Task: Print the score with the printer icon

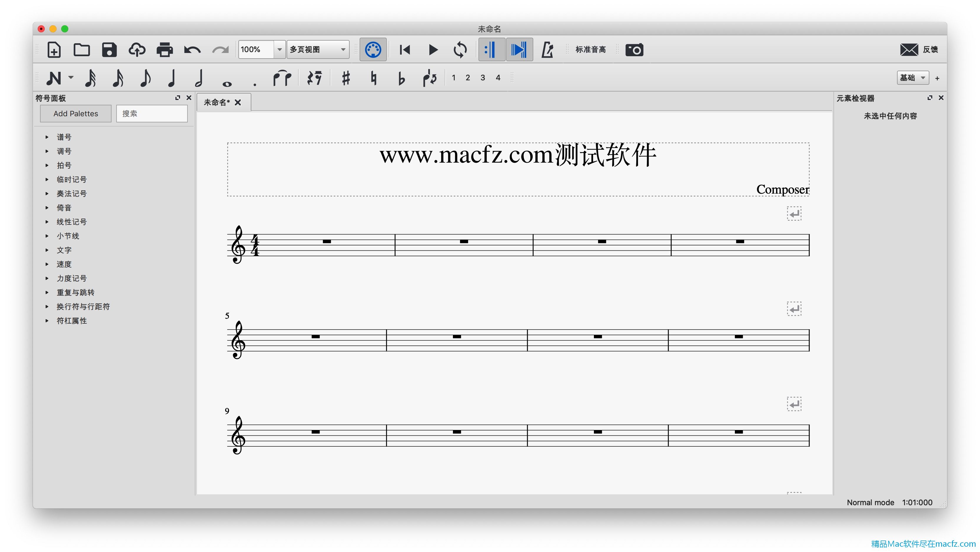Action: pos(165,50)
